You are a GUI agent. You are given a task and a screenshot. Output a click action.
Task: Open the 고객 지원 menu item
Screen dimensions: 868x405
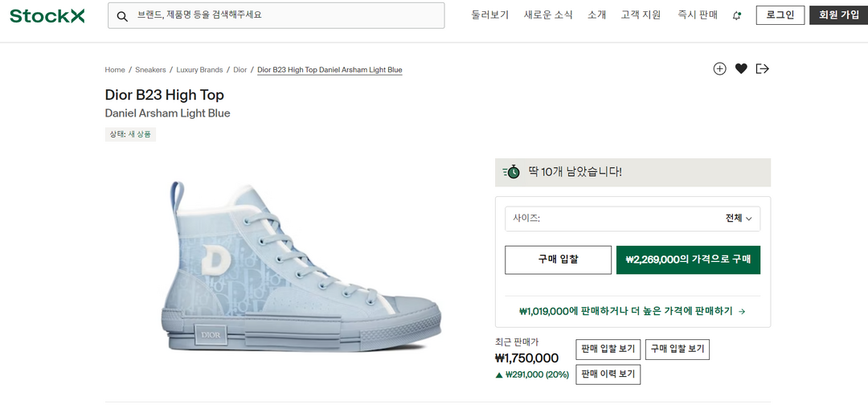641,15
